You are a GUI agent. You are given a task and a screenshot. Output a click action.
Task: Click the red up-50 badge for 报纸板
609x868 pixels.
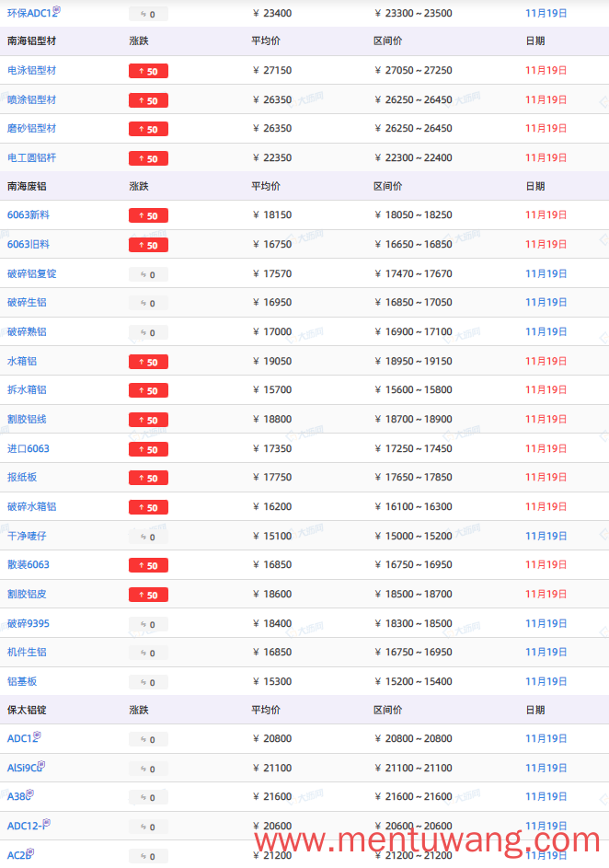pyautogui.click(x=148, y=478)
